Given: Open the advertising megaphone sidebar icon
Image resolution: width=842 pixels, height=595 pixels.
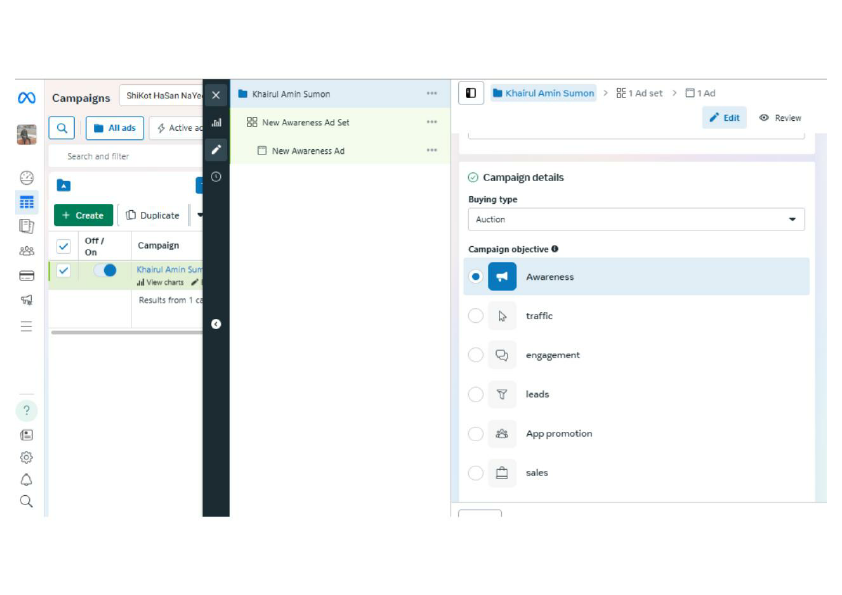Looking at the screenshot, I should click(27, 300).
